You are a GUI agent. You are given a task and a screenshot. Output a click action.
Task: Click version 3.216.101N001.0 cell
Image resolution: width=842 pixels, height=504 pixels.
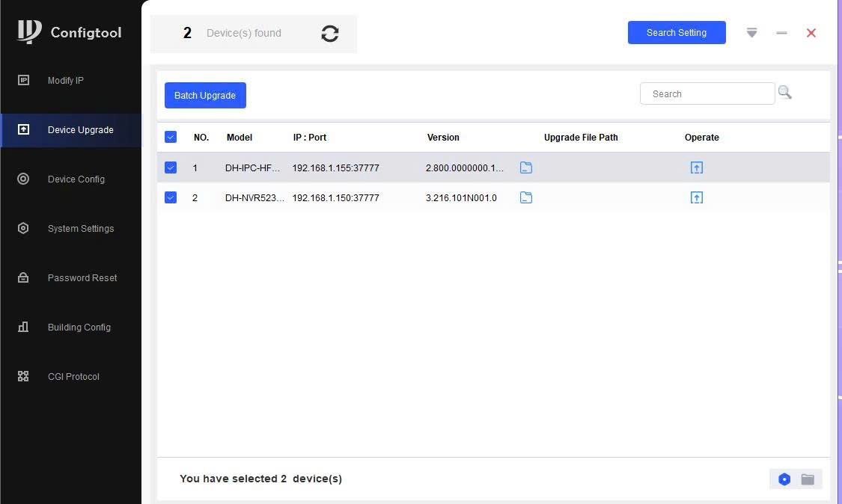point(461,197)
